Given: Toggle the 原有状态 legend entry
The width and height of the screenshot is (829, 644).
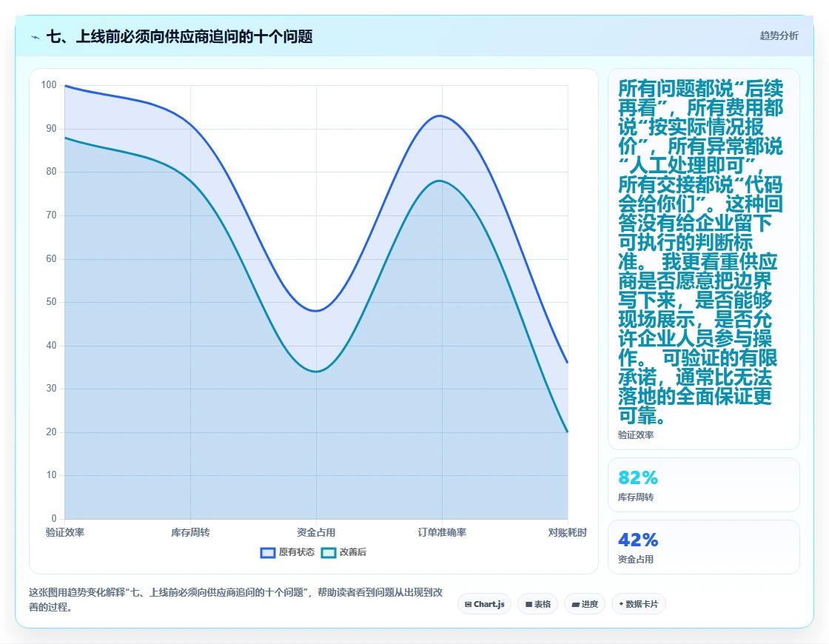Looking at the screenshot, I should (287, 552).
